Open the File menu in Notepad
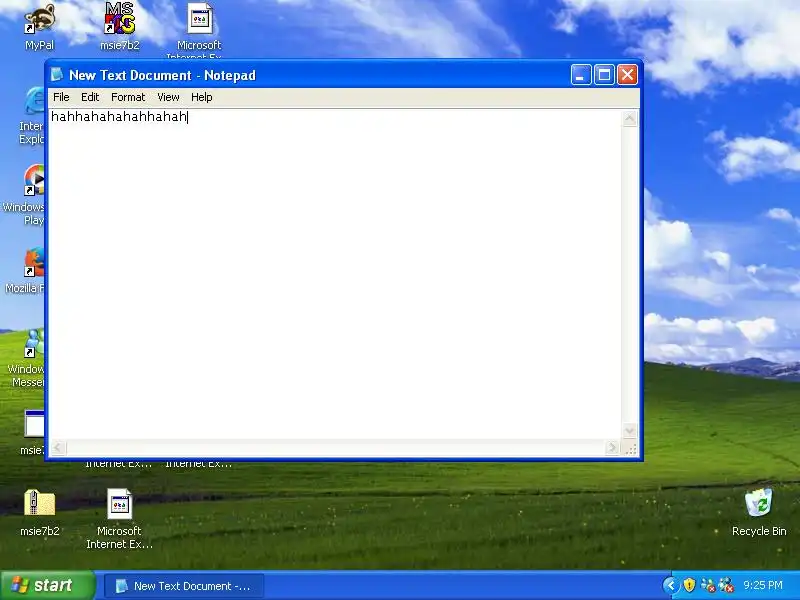Image resolution: width=800 pixels, height=600 pixels. click(x=61, y=97)
